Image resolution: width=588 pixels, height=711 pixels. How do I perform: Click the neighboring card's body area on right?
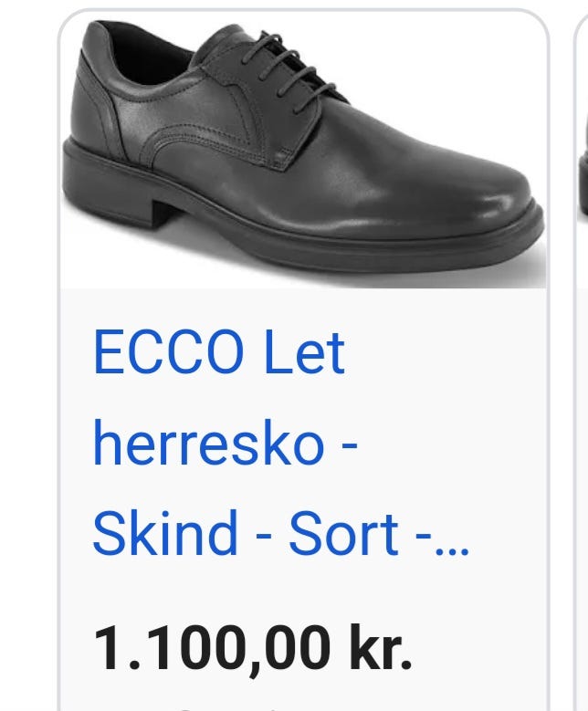pos(583,454)
